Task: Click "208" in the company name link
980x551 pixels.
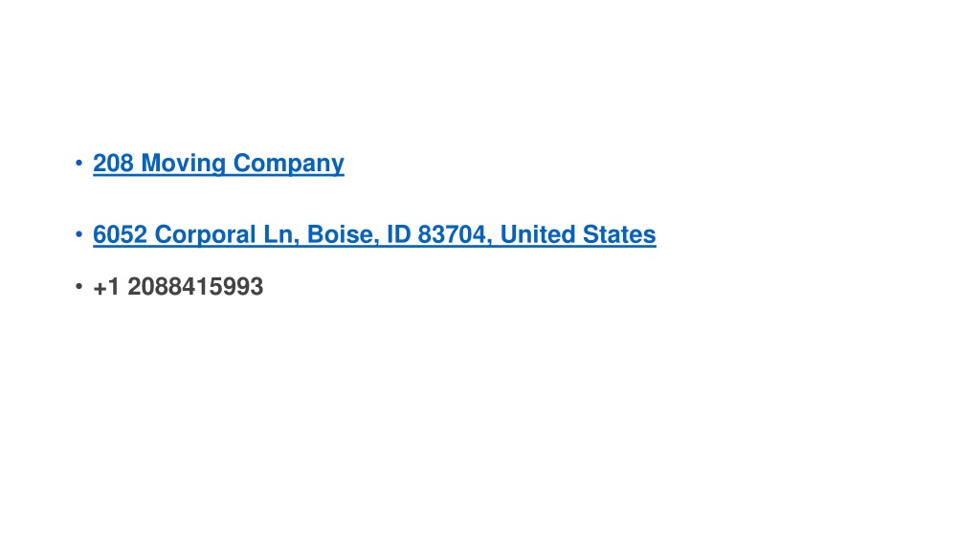Action: click(113, 163)
